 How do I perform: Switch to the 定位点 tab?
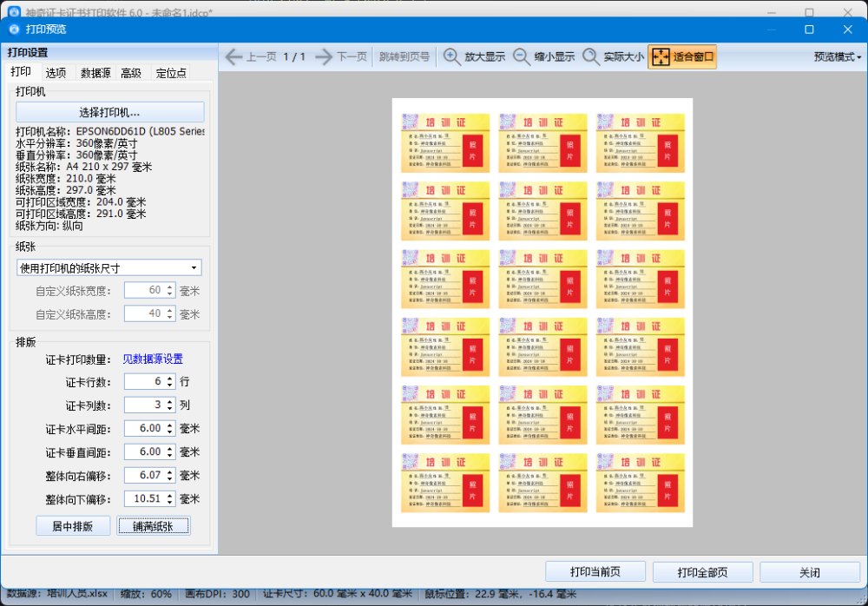(171, 73)
